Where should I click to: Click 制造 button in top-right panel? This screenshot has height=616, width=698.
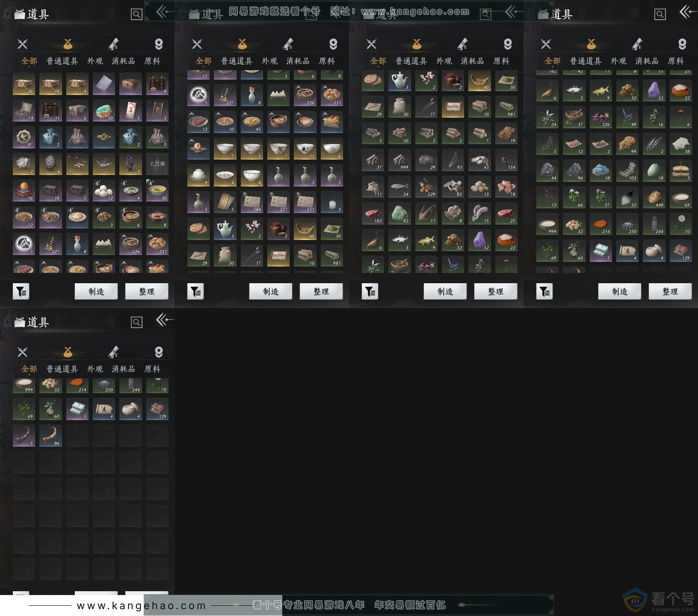point(620,291)
